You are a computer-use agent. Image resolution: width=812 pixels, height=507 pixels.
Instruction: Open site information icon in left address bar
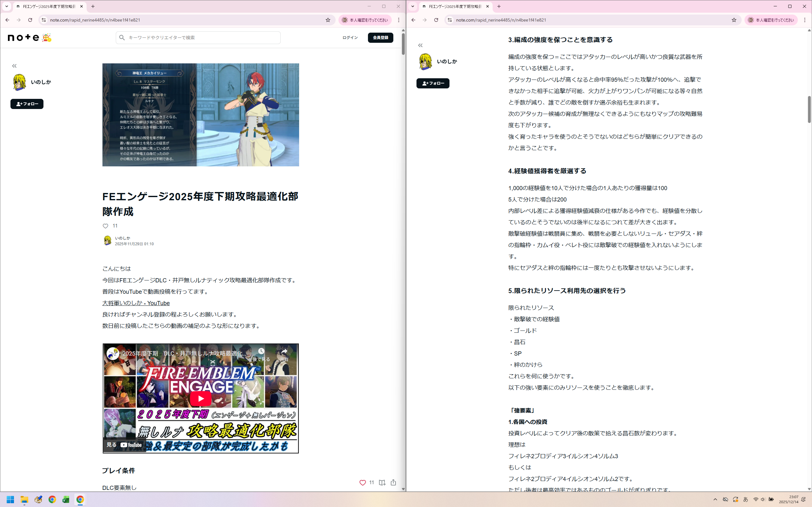point(44,20)
